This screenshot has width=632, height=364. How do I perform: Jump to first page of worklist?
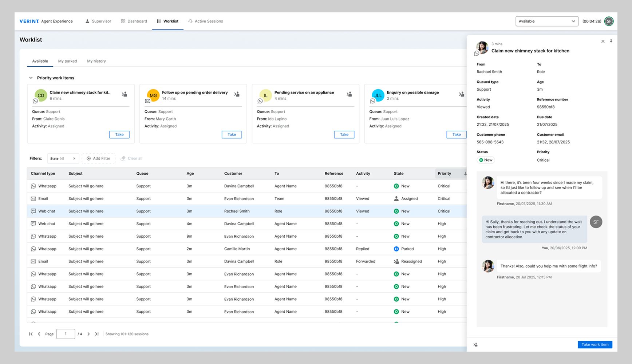click(x=31, y=334)
